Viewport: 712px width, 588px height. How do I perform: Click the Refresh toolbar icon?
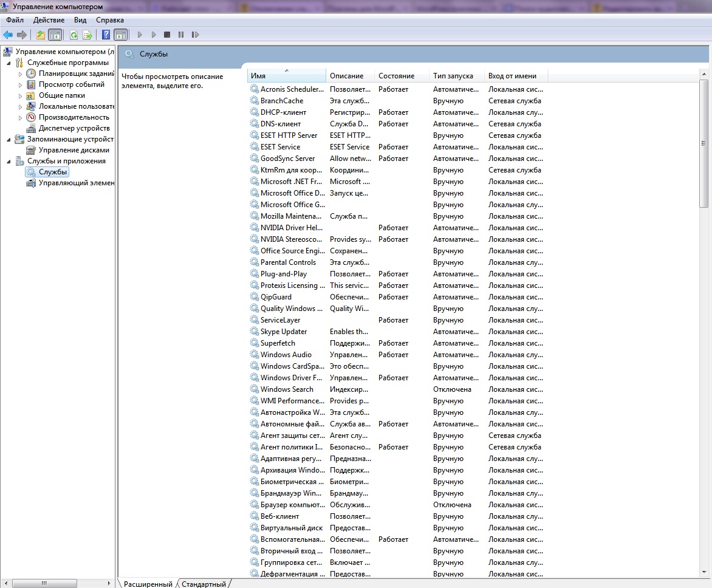(x=74, y=35)
